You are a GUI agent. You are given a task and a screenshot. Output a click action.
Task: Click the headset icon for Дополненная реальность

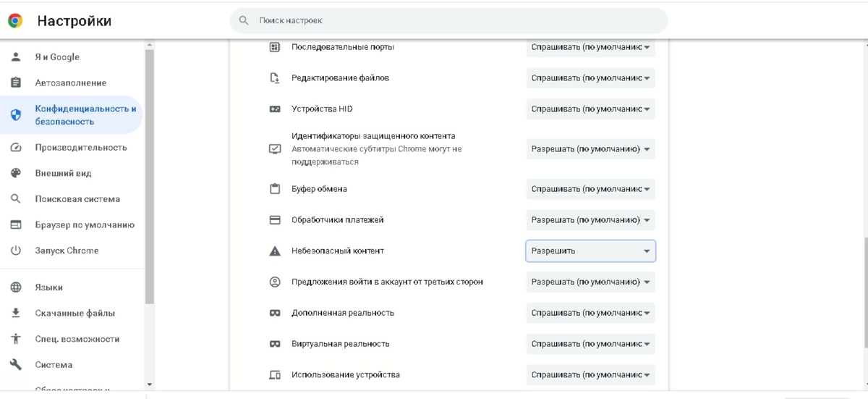(x=274, y=313)
